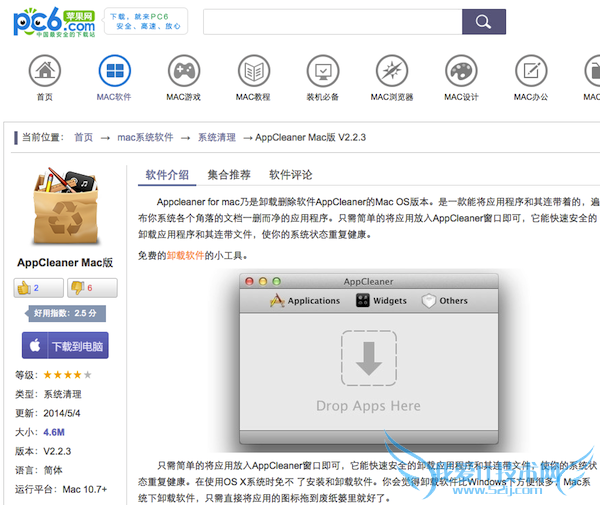Click the 4.6M file size text

[54, 432]
